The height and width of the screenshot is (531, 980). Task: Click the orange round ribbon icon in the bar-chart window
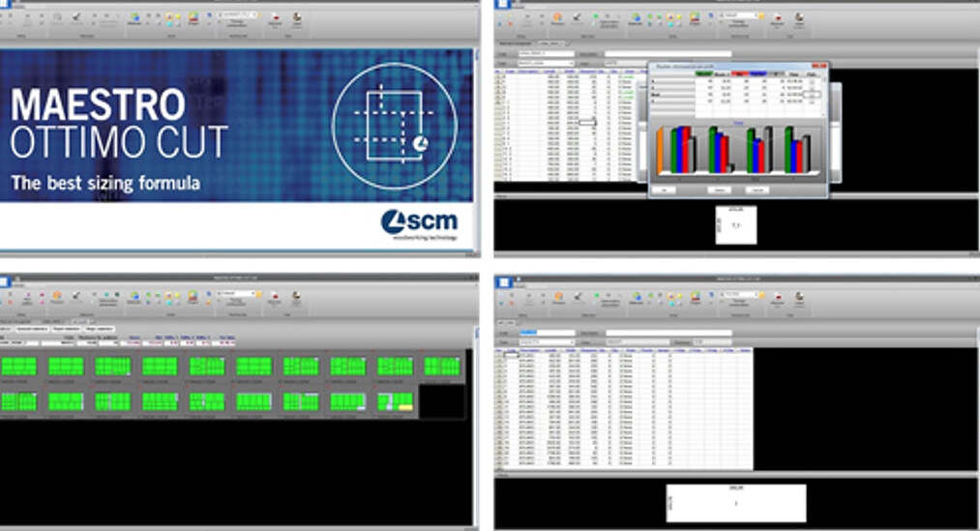click(x=557, y=18)
